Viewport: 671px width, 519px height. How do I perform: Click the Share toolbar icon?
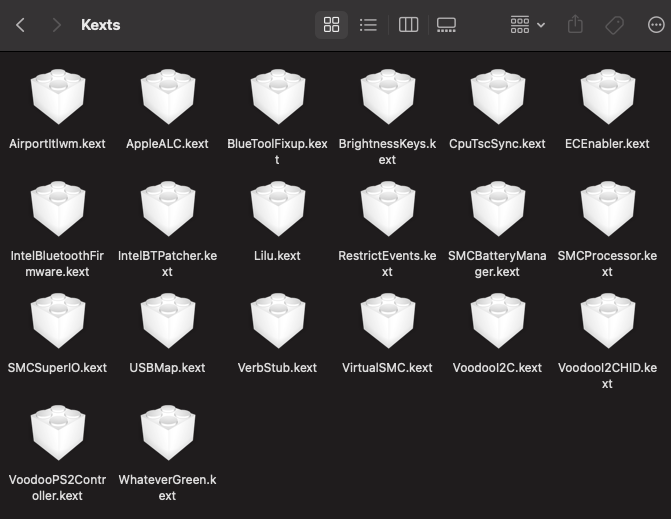tap(575, 25)
